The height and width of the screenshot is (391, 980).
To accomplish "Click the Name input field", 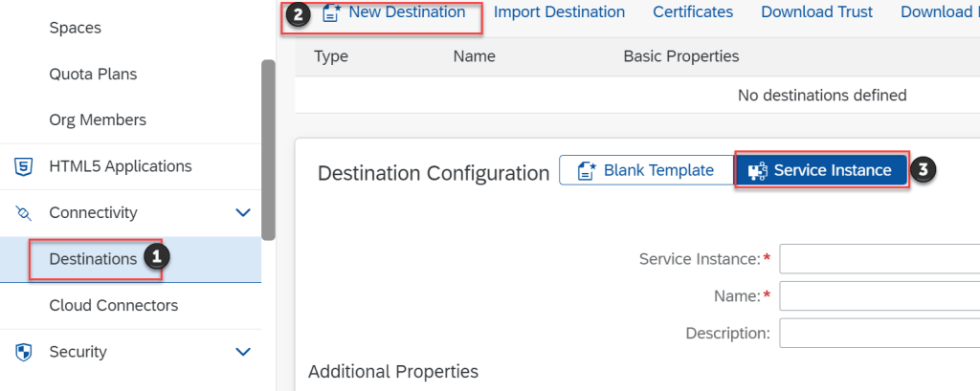I will (879, 296).
